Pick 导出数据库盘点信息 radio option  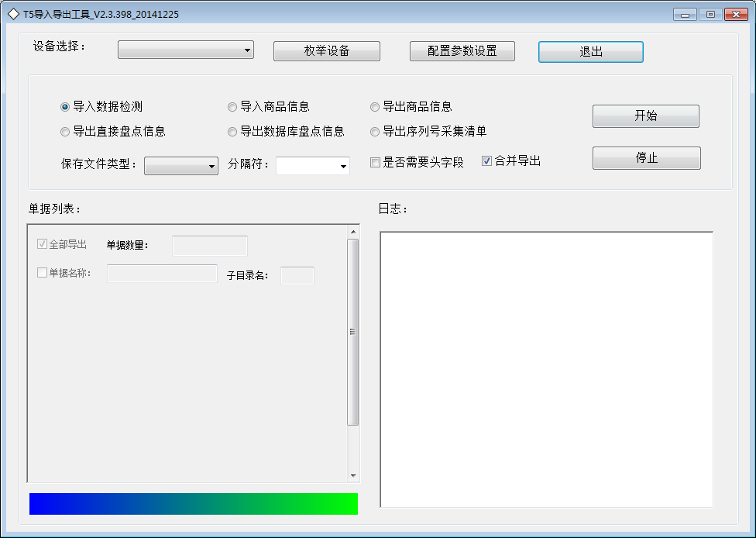pos(232,132)
